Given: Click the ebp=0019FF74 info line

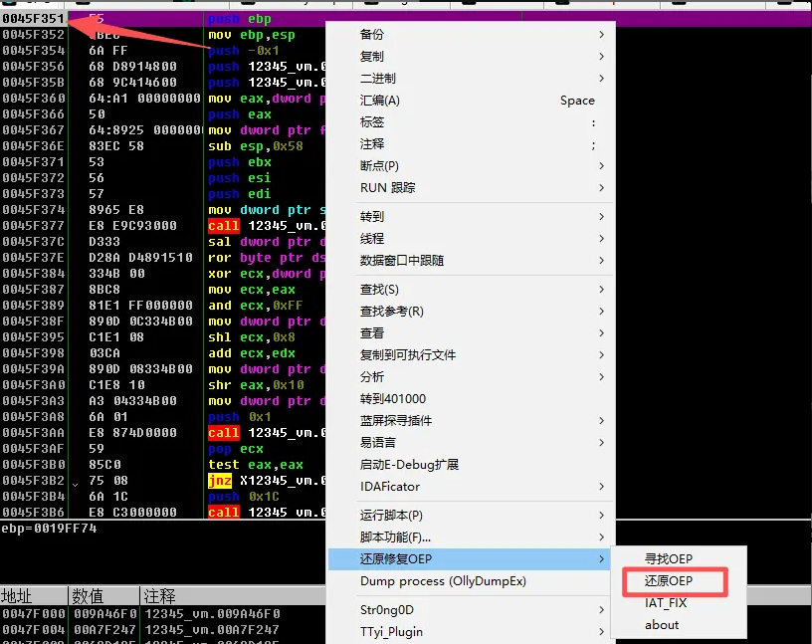Looking at the screenshot, I should tap(49, 528).
